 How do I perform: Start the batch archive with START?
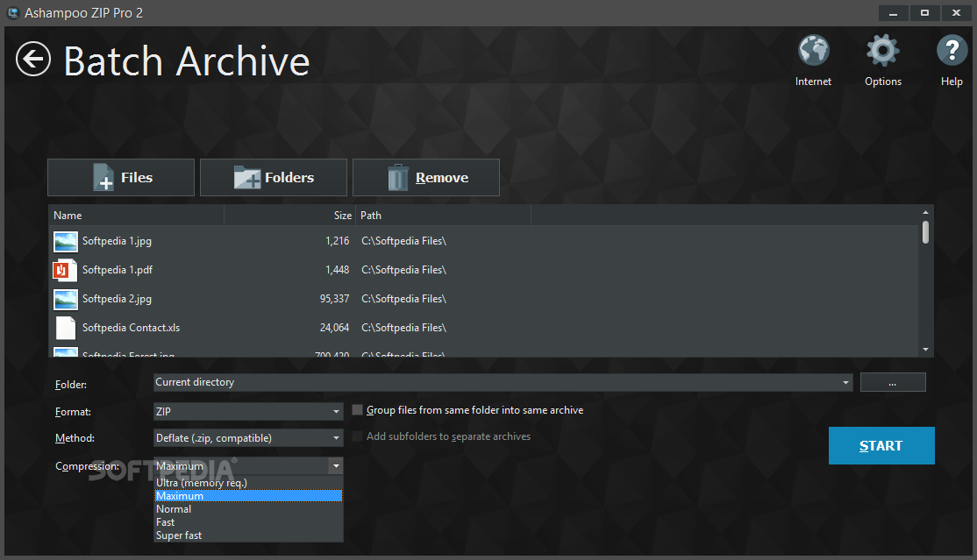point(881,445)
